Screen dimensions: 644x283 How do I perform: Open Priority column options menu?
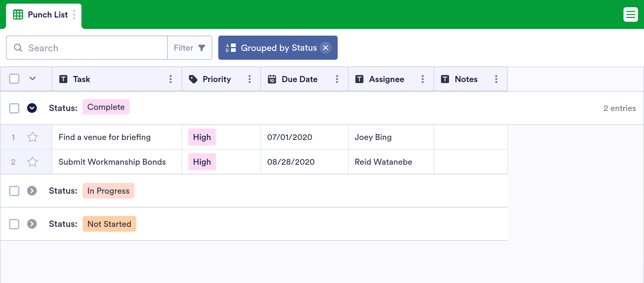point(250,79)
